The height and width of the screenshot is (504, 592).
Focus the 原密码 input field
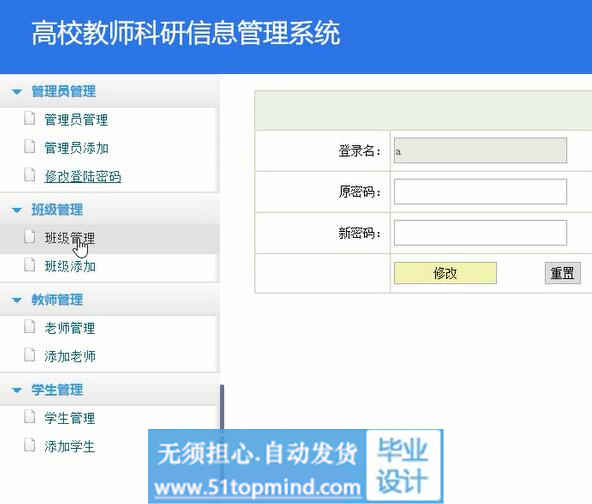[x=480, y=192]
